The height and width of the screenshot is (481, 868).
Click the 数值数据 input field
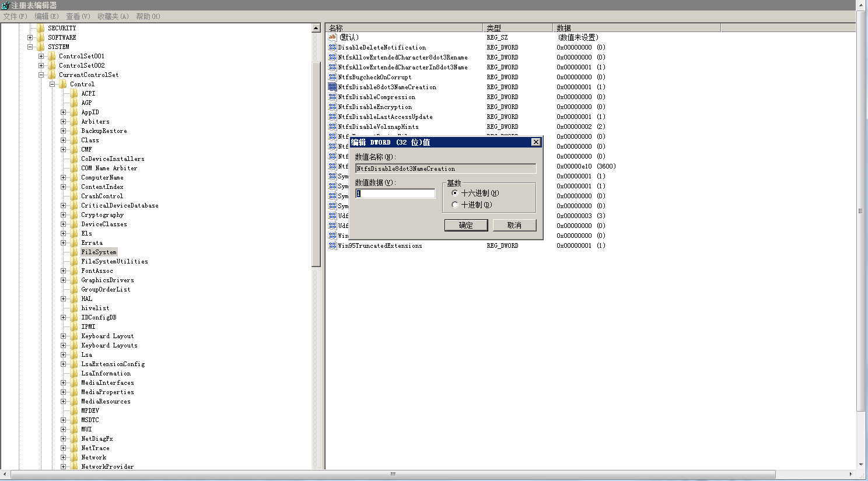[395, 194]
